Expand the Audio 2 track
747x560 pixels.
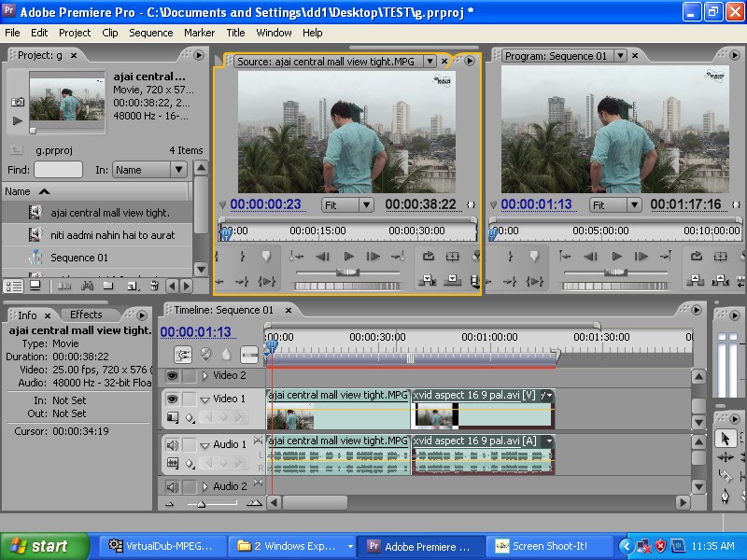click(x=205, y=486)
